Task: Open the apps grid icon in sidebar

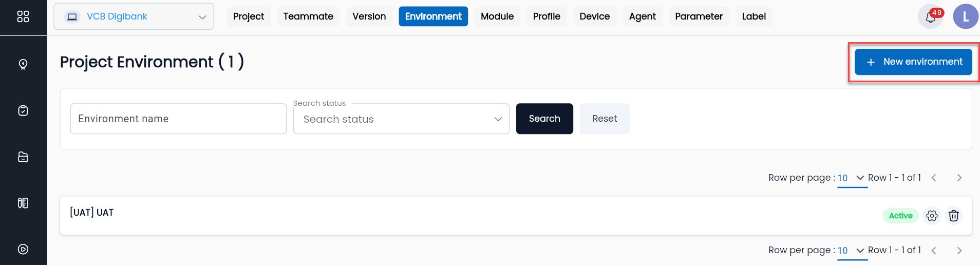Action: pyautogui.click(x=23, y=16)
